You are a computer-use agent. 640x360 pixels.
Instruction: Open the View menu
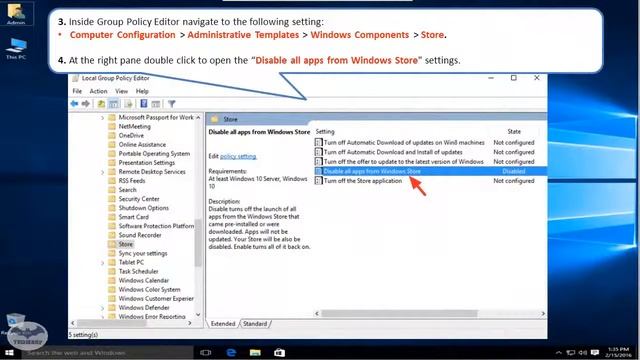(x=121, y=91)
